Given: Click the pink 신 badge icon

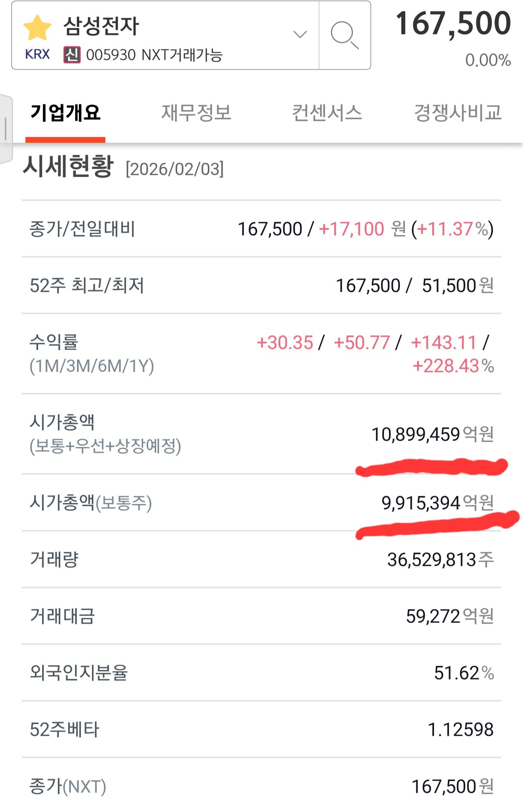Looking at the screenshot, I should click(x=72, y=55).
